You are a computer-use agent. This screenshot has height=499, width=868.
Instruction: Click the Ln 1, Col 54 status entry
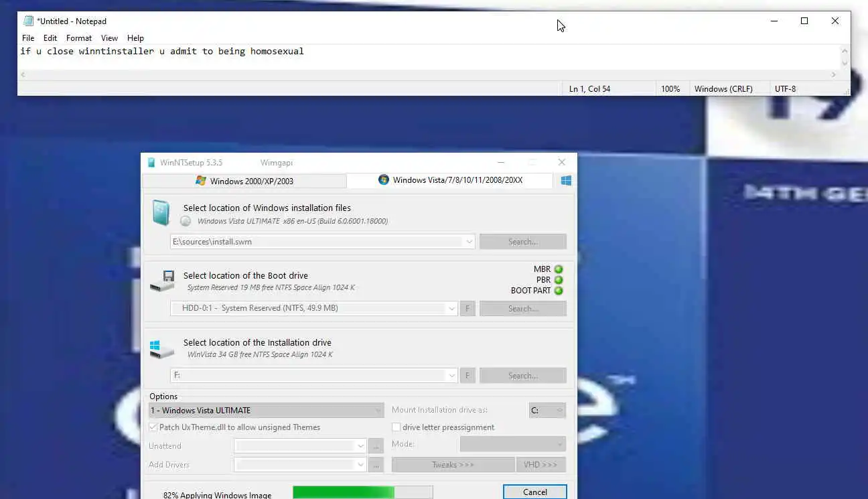coord(589,88)
